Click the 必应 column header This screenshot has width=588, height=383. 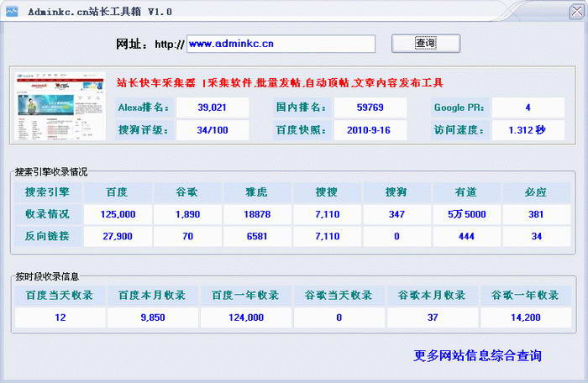[x=536, y=192]
